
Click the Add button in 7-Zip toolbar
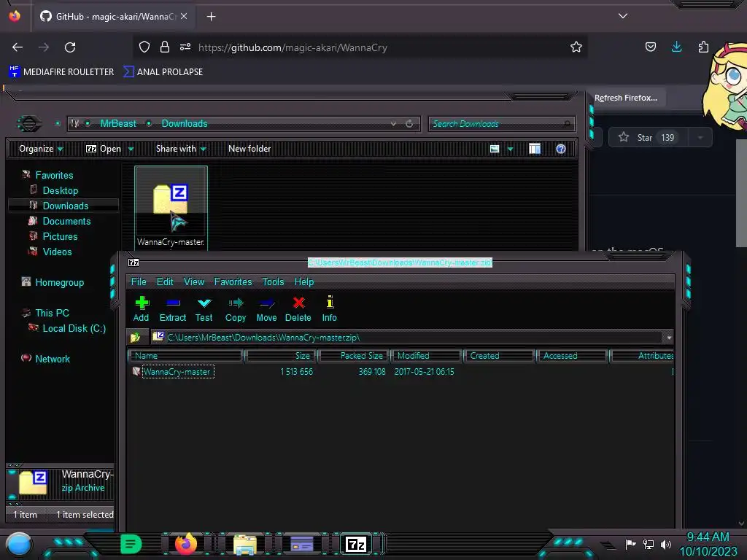[x=141, y=308]
